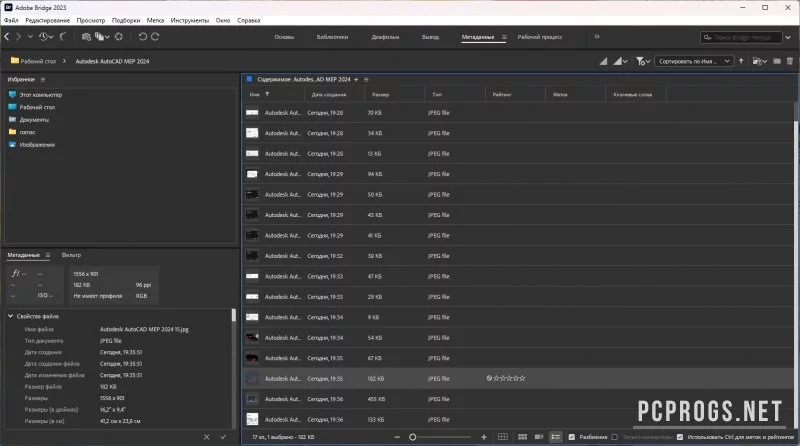This screenshot has height=446, width=800.
Task: Rotate 90° counterclockwise
Action: tap(143, 37)
